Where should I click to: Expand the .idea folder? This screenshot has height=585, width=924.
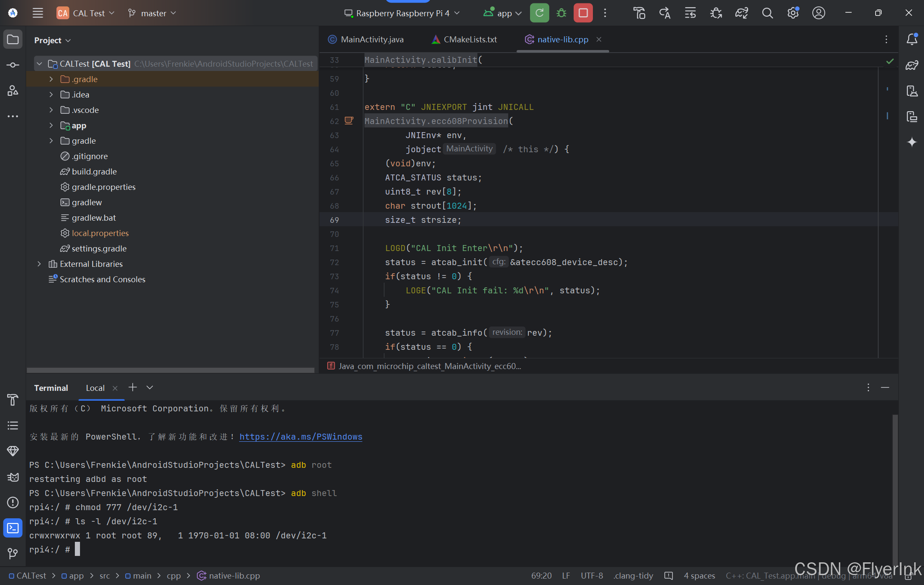51,95
